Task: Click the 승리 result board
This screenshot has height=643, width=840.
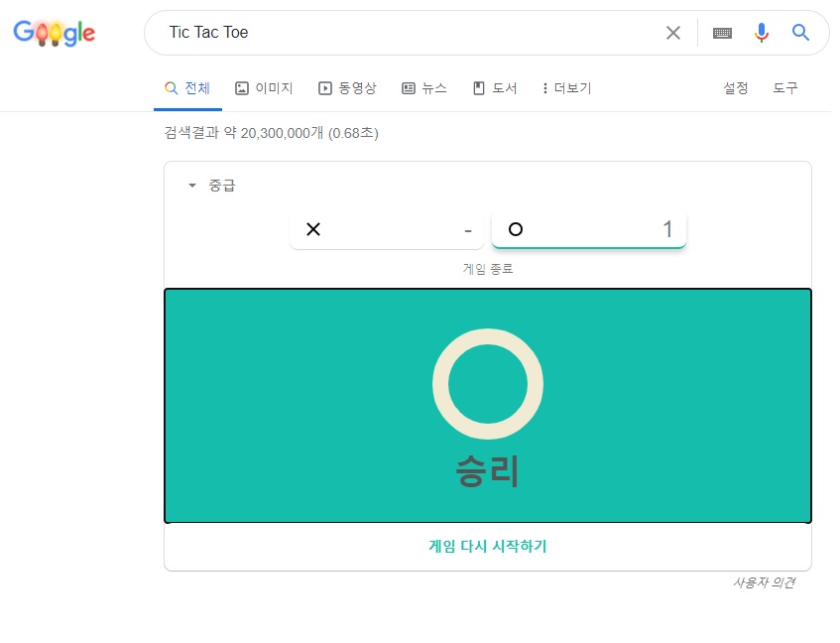Action: 488,406
